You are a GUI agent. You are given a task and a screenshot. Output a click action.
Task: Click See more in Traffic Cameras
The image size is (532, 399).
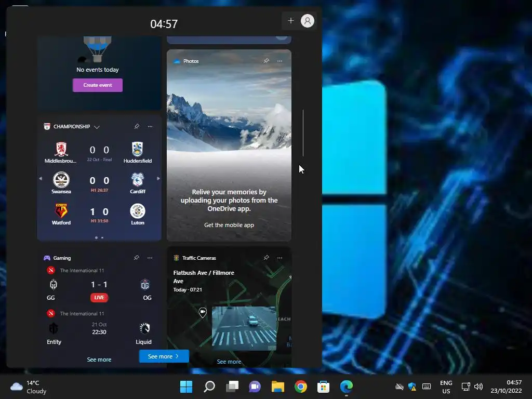(229, 362)
